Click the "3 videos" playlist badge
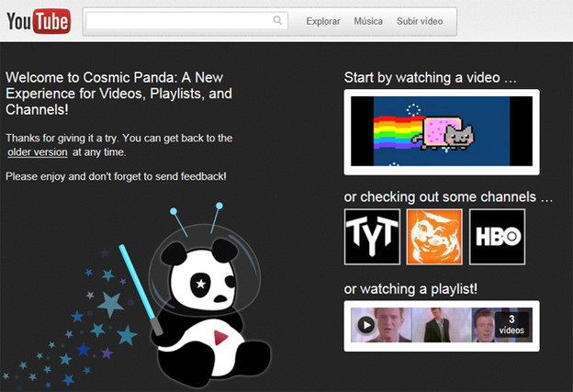 (511, 325)
